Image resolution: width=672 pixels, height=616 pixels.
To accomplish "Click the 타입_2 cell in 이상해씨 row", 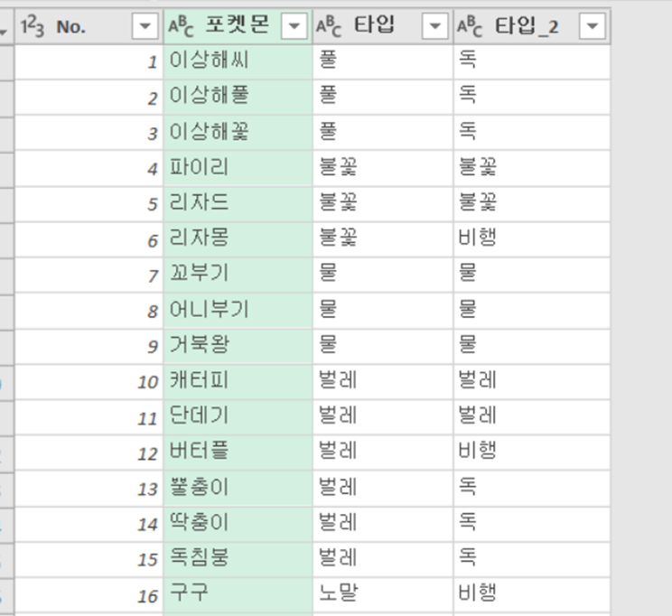I will click(532, 61).
